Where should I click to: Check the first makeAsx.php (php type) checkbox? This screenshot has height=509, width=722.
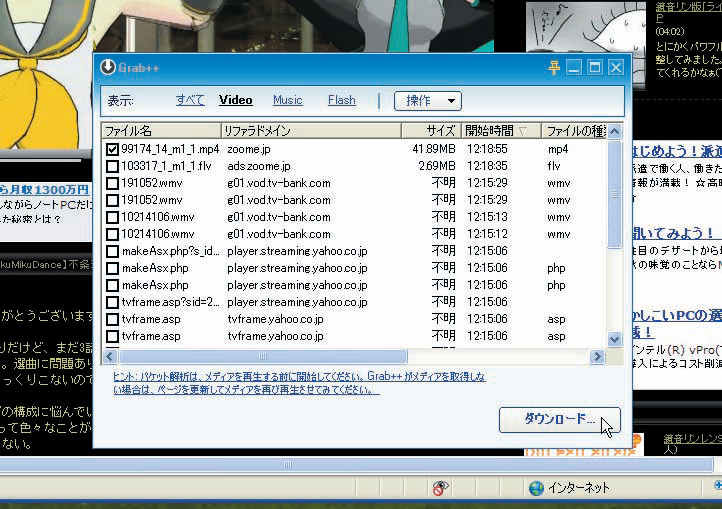click(112, 268)
